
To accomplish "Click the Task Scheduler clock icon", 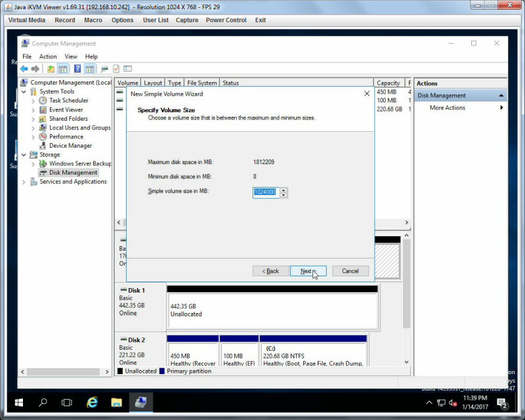I will 43,100.
